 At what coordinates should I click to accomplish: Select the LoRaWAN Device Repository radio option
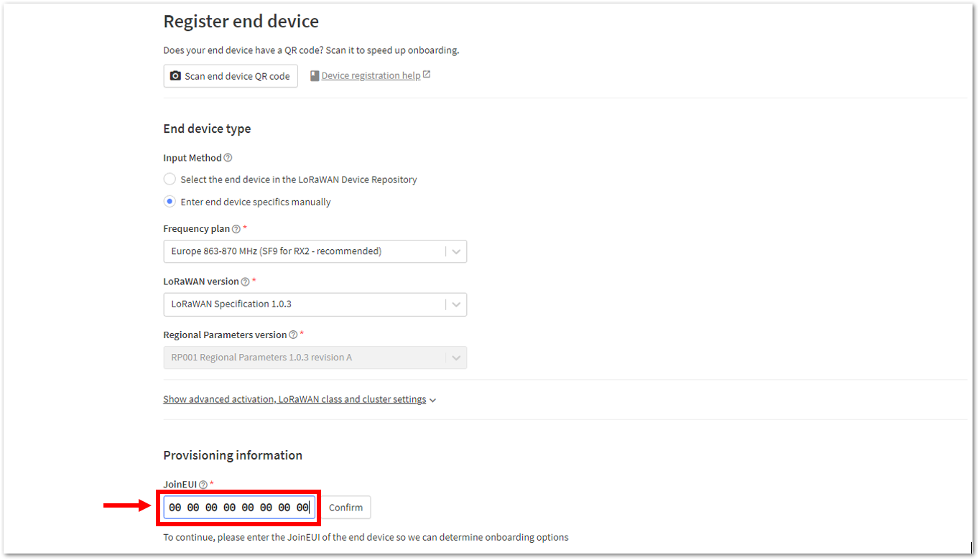coord(170,179)
